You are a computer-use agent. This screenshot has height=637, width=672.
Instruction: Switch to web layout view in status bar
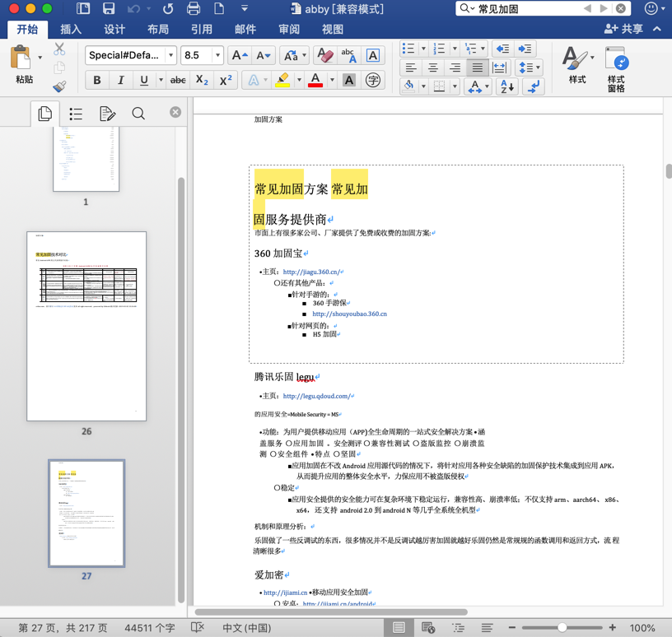coord(428,628)
